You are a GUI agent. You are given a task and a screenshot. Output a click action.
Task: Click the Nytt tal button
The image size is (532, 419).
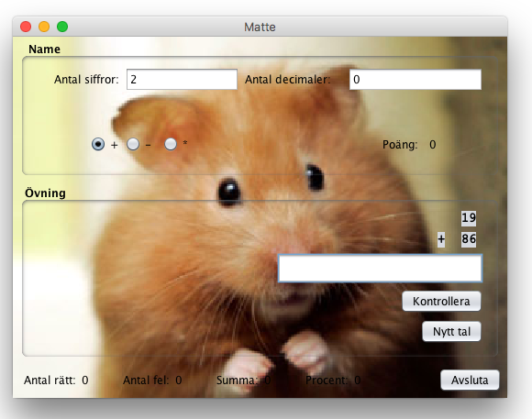[451, 332]
